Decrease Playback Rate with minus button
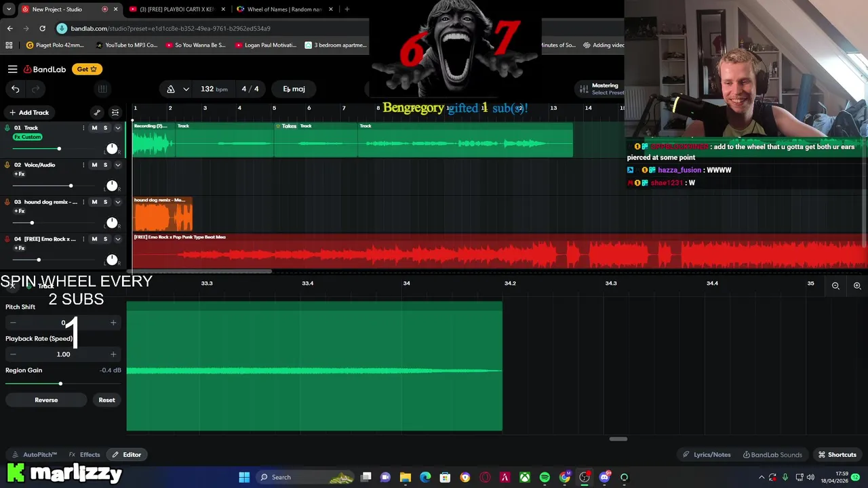The height and width of the screenshot is (488, 868). (x=13, y=354)
